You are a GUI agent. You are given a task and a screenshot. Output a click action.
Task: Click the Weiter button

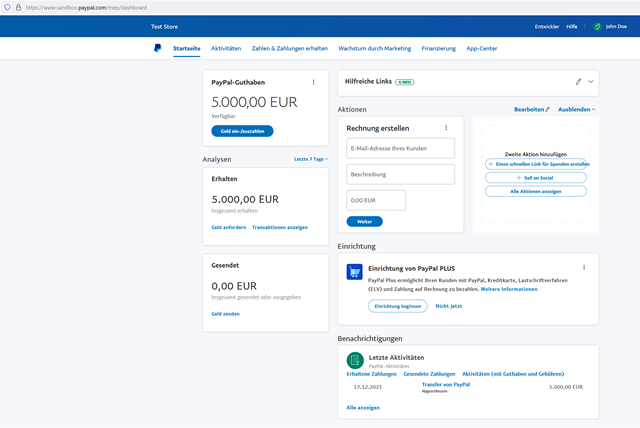coord(364,221)
